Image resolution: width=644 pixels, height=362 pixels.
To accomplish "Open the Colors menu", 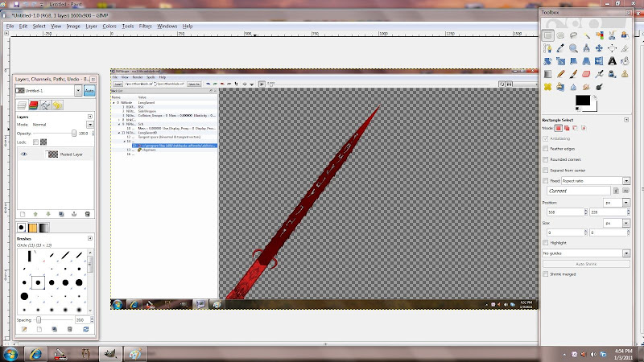I will point(109,26).
